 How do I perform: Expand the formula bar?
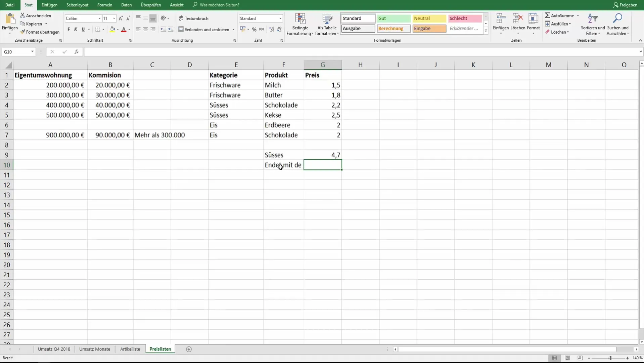tap(640, 52)
